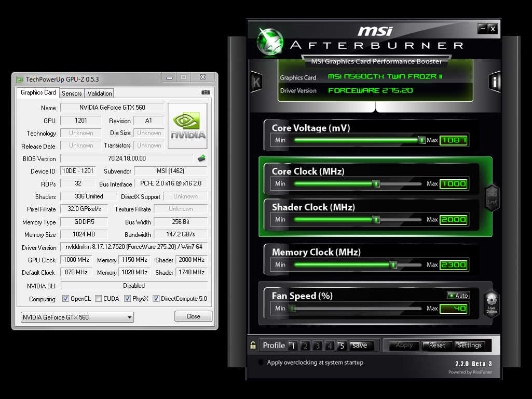The height and width of the screenshot is (399, 532).
Task: Open the NVIDIA GeForce GTX 560 dropdown
Action: tap(77, 317)
